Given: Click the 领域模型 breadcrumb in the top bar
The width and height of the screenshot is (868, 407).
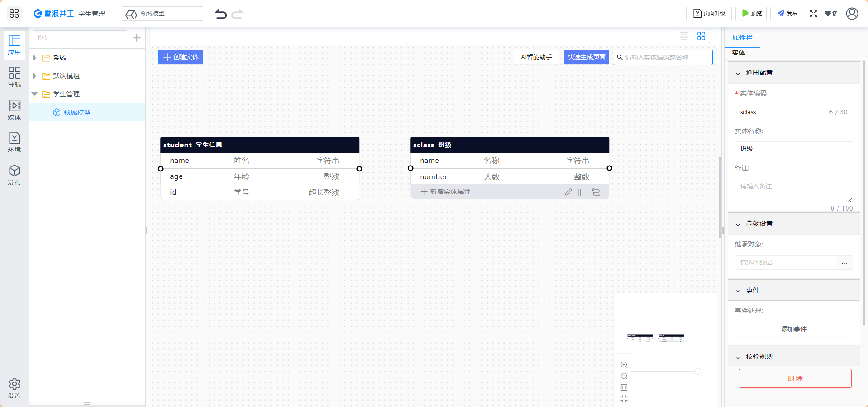Looking at the screenshot, I should tap(162, 14).
